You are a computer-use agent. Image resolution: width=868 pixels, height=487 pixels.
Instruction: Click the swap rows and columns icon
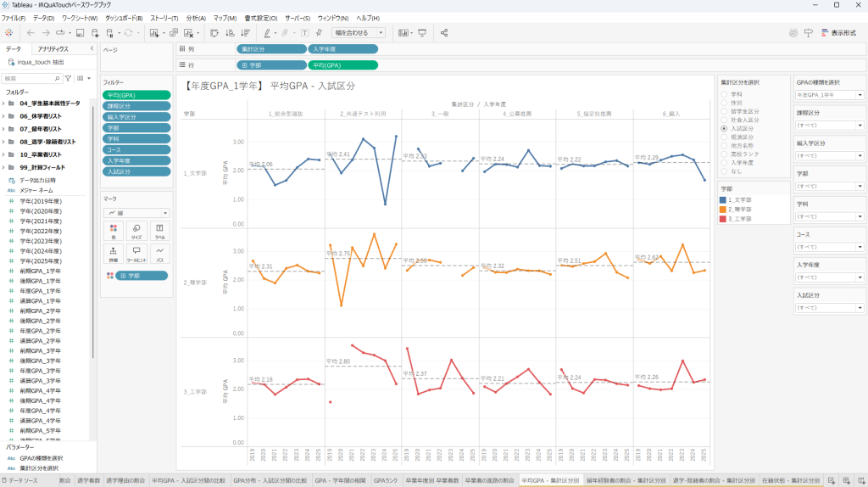point(214,33)
